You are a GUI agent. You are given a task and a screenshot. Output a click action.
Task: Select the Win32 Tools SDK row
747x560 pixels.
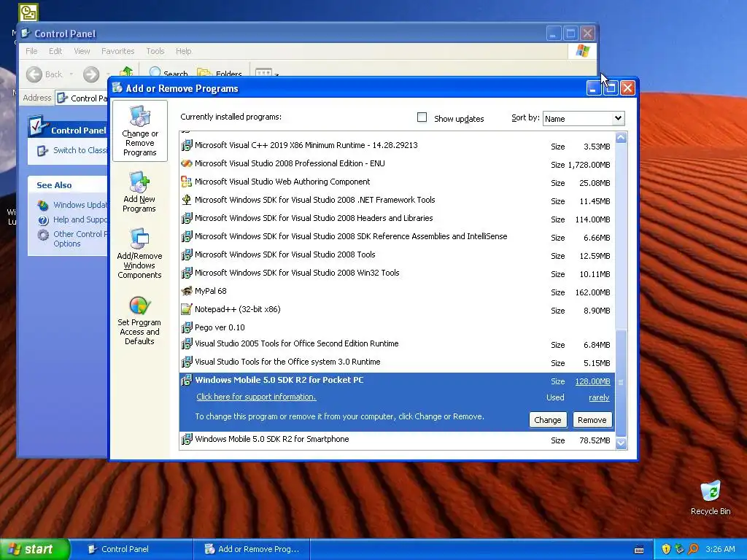(397, 273)
